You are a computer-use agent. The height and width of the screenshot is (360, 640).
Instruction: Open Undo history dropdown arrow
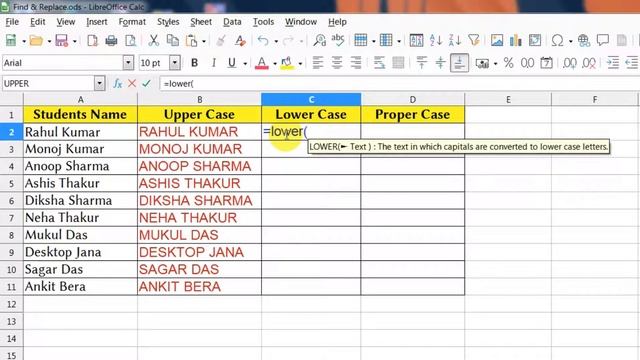point(276,41)
